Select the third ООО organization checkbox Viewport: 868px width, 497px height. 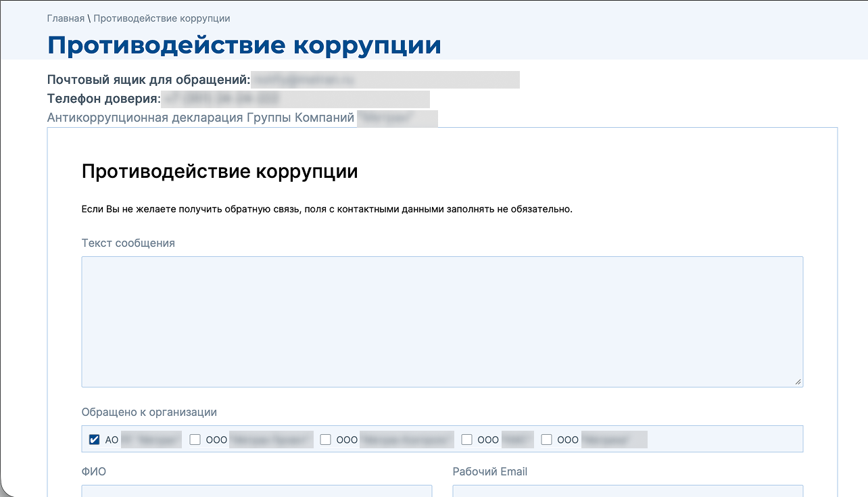point(466,439)
